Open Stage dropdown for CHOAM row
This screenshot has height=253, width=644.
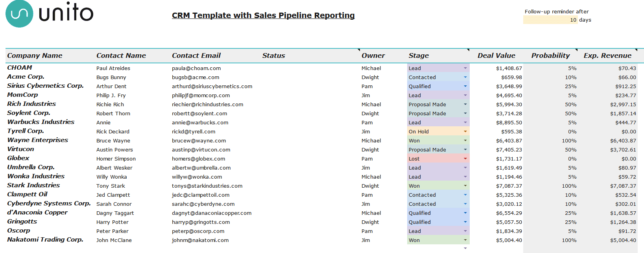465,68
